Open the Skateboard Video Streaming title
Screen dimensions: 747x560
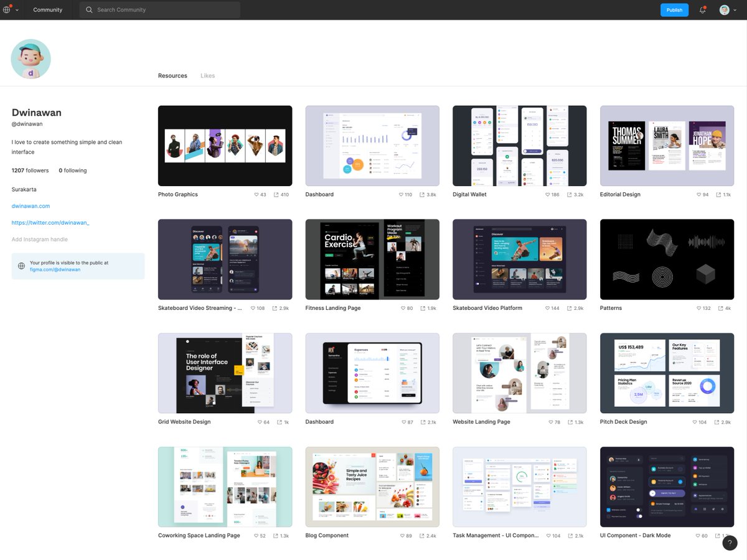[x=200, y=309]
